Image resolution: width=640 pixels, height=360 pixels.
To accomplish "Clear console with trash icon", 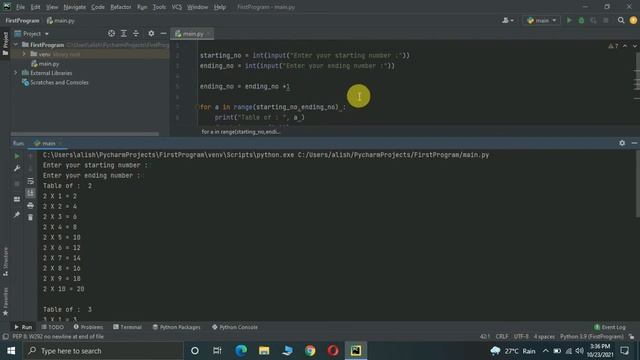I will [31, 218].
